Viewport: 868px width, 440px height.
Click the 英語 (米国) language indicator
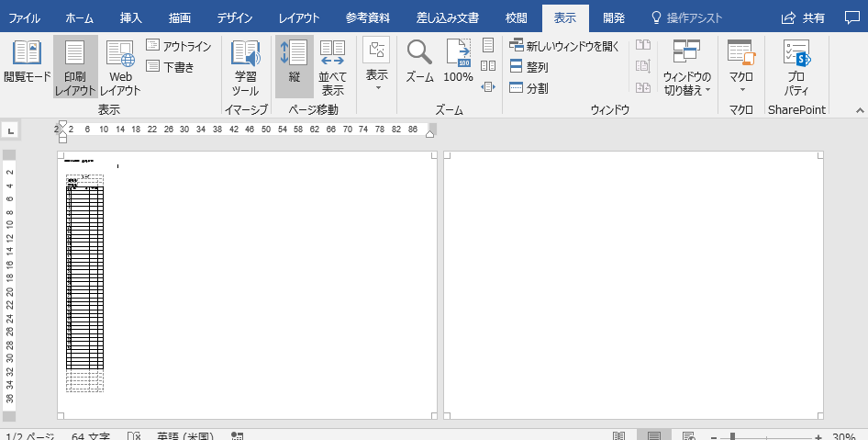[185, 436]
